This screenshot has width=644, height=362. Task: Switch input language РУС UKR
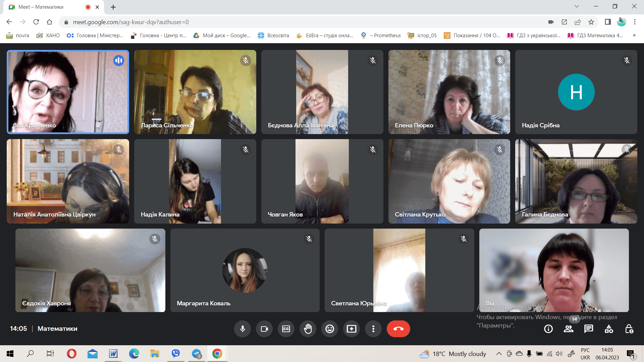[x=585, y=354]
